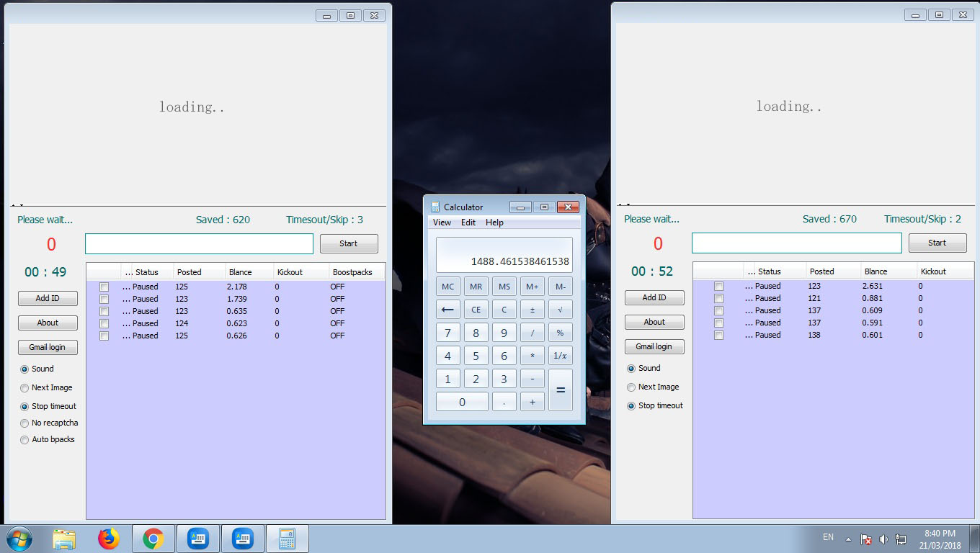The image size is (980, 553).
Task: Click the Calculator taskbar icon
Action: pyautogui.click(x=288, y=539)
